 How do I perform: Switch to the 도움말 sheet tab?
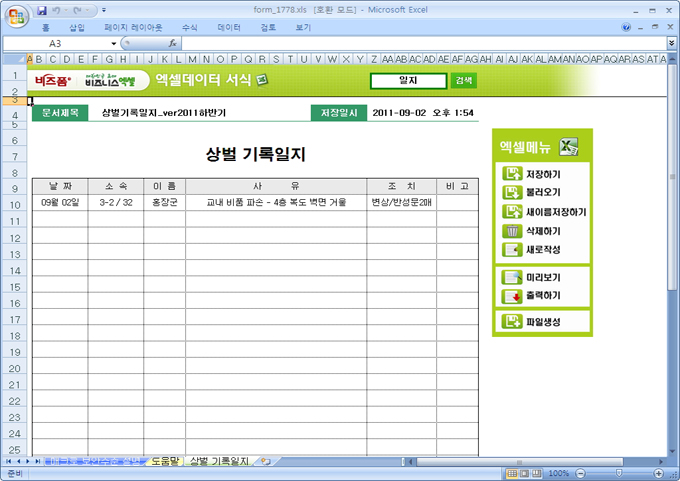pyautogui.click(x=165, y=461)
